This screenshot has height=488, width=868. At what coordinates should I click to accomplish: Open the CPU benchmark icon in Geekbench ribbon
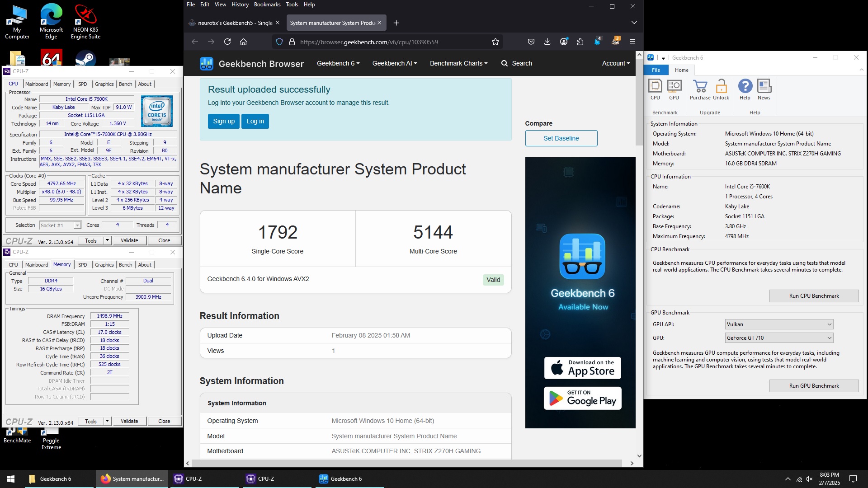(655, 89)
